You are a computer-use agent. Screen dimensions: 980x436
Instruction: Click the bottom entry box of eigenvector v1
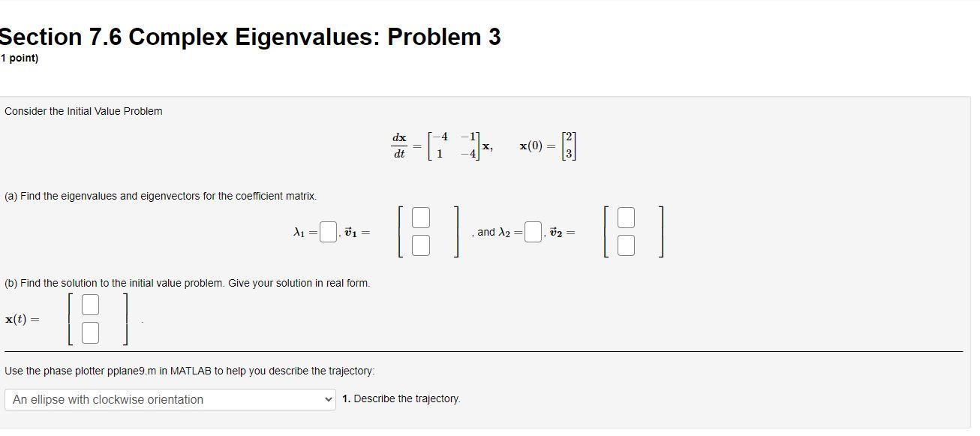[421, 245]
